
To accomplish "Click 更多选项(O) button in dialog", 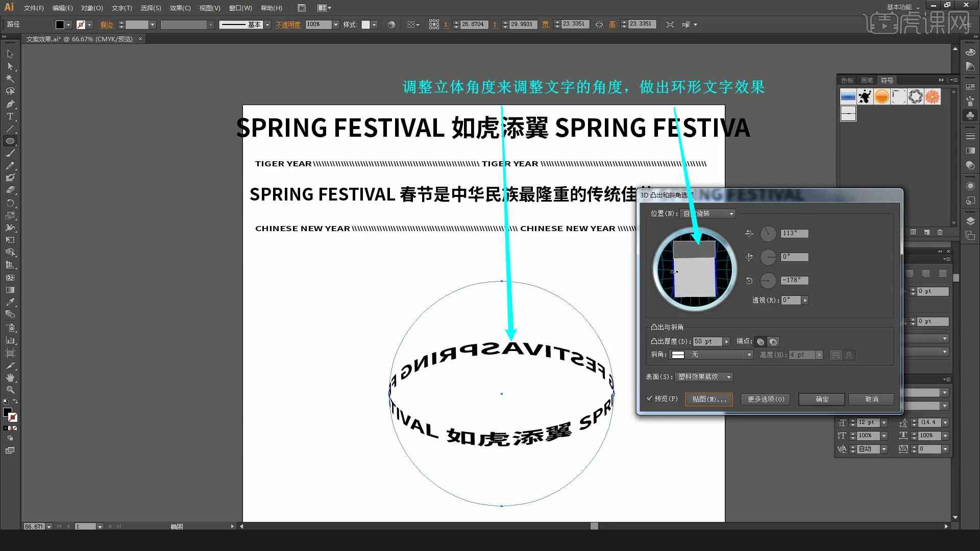I will [765, 399].
